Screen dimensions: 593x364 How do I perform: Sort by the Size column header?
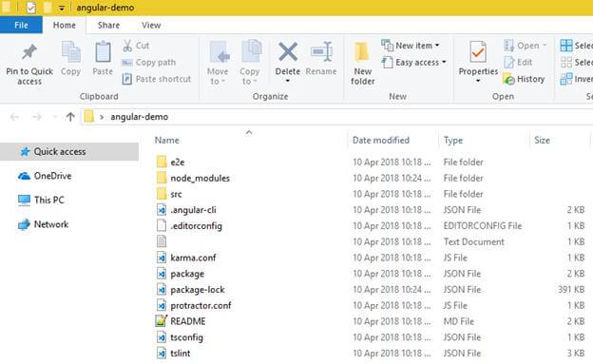click(x=542, y=141)
